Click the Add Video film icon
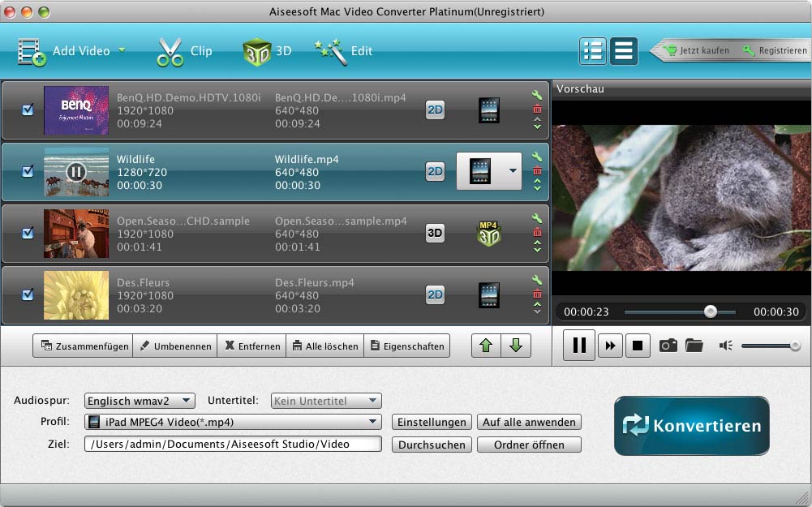Screen dimensions: 812x507 [x=32, y=52]
